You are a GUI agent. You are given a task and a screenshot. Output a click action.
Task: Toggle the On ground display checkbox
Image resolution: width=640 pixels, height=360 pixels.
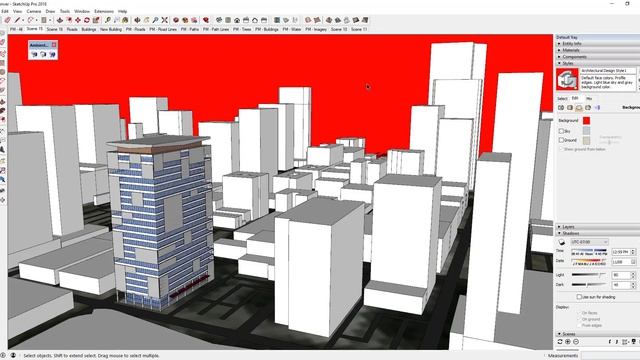[x=579, y=319]
